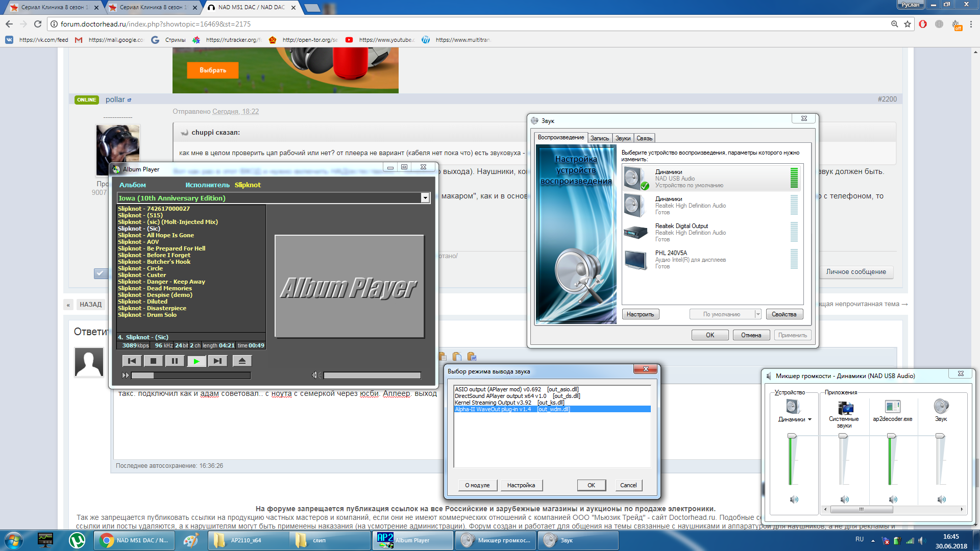Open pollar user profile link

pyautogui.click(x=115, y=99)
